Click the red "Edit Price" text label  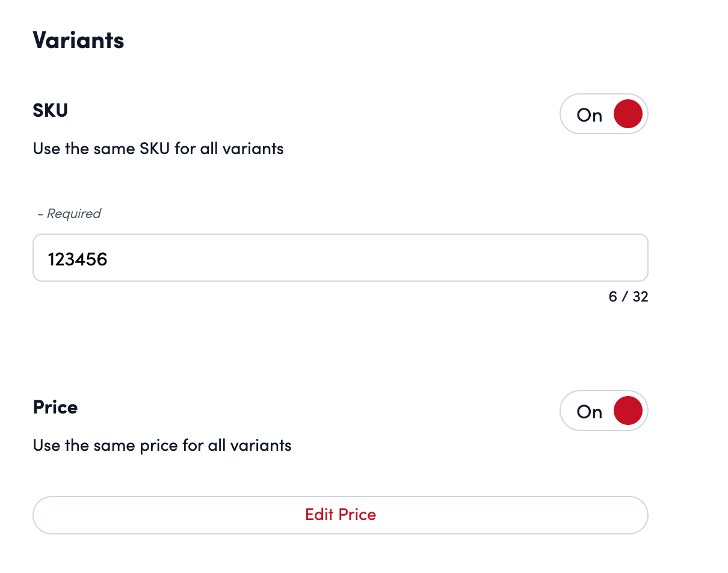tap(341, 515)
